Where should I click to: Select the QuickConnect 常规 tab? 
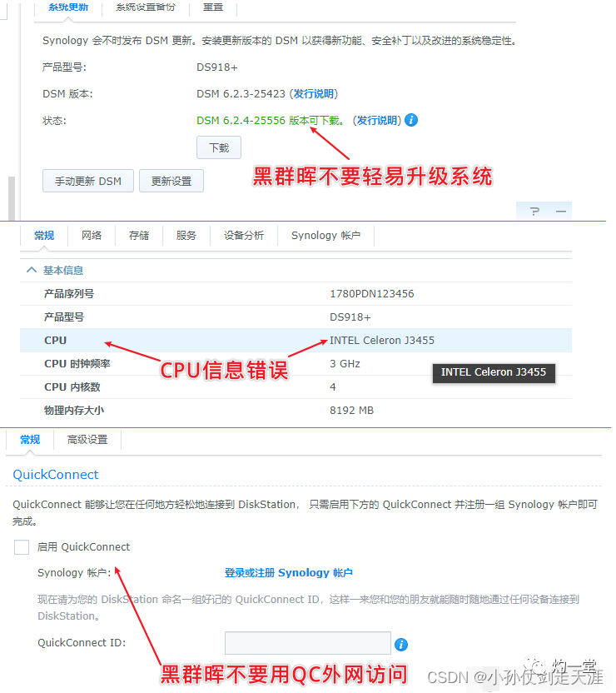pos(30,439)
